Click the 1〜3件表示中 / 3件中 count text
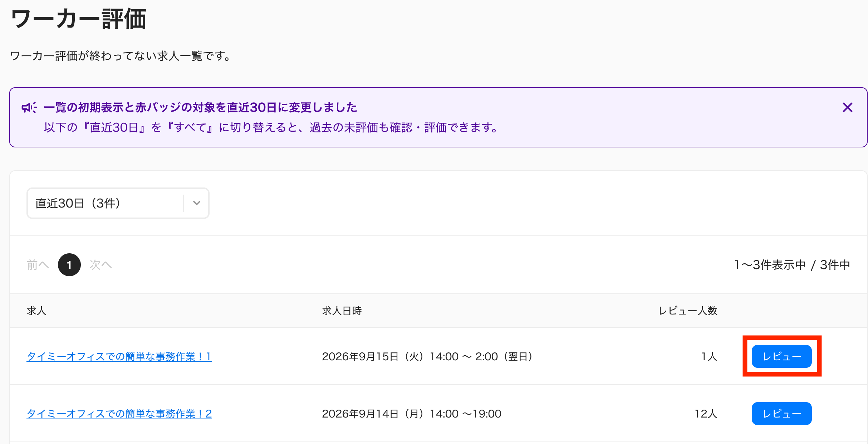 pos(792,265)
